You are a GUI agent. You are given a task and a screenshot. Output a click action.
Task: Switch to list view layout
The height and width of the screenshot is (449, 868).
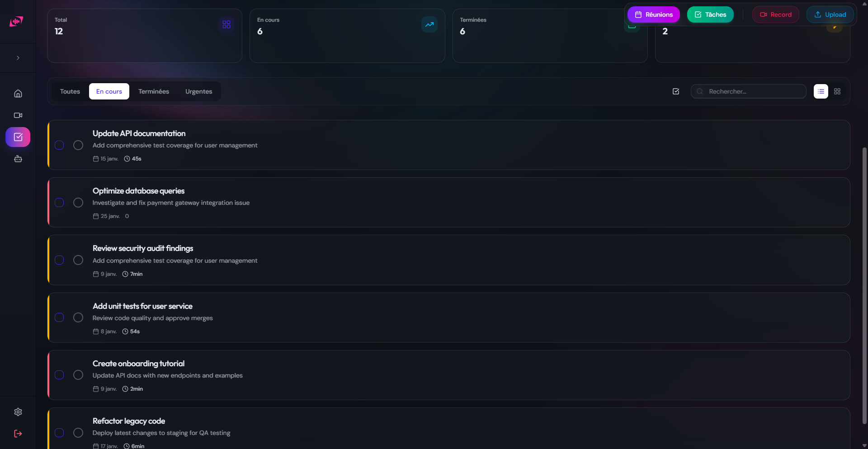pos(821,91)
